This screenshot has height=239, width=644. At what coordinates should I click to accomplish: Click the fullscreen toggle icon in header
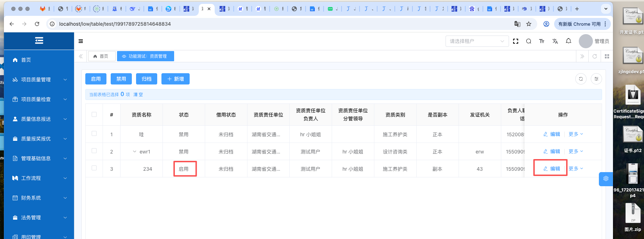click(516, 41)
